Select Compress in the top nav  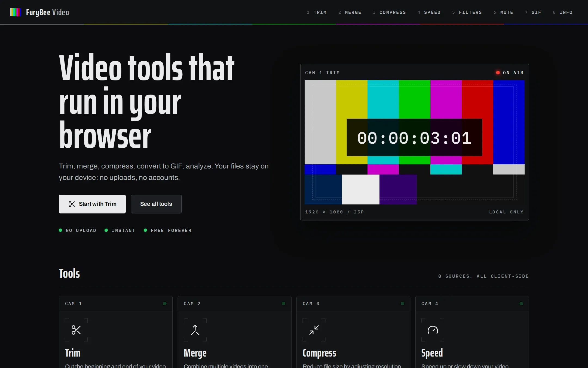(389, 12)
